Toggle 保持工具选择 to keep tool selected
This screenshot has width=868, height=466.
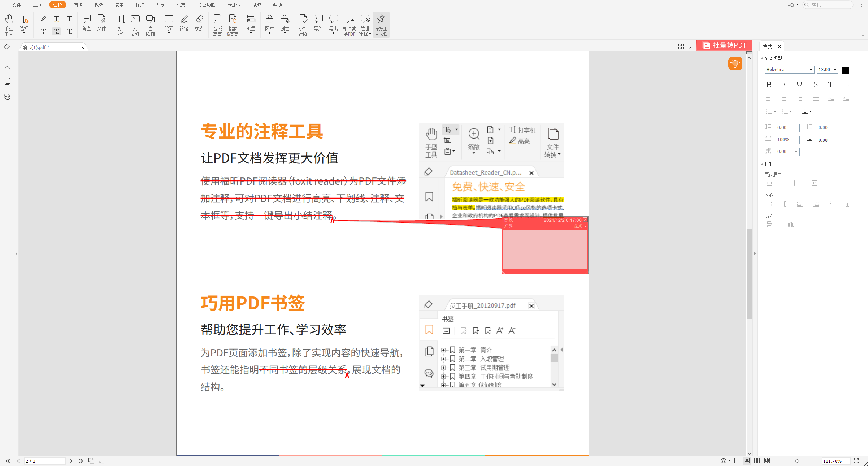(x=381, y=25)
